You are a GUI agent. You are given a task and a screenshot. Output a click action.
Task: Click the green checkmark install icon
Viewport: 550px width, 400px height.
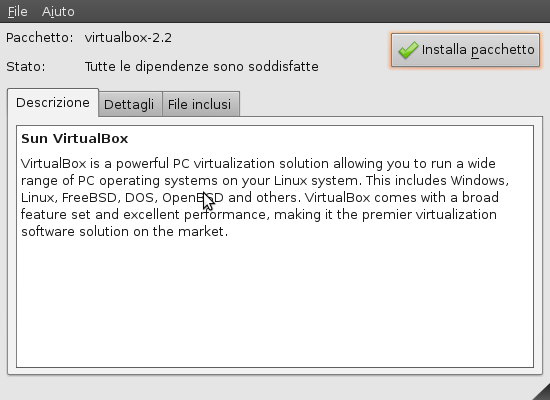pyautogui.click(x=408, y=50)
